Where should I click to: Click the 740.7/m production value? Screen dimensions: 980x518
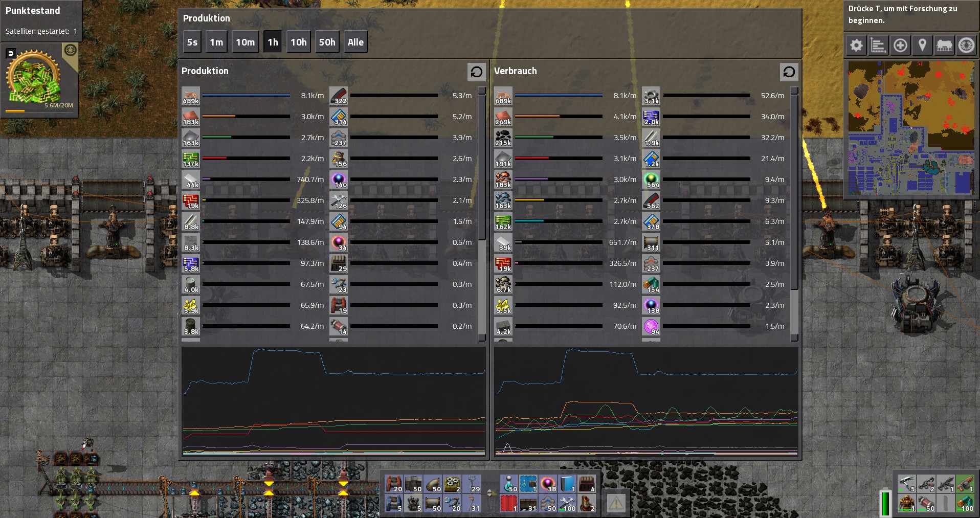[x=310, y=179]
